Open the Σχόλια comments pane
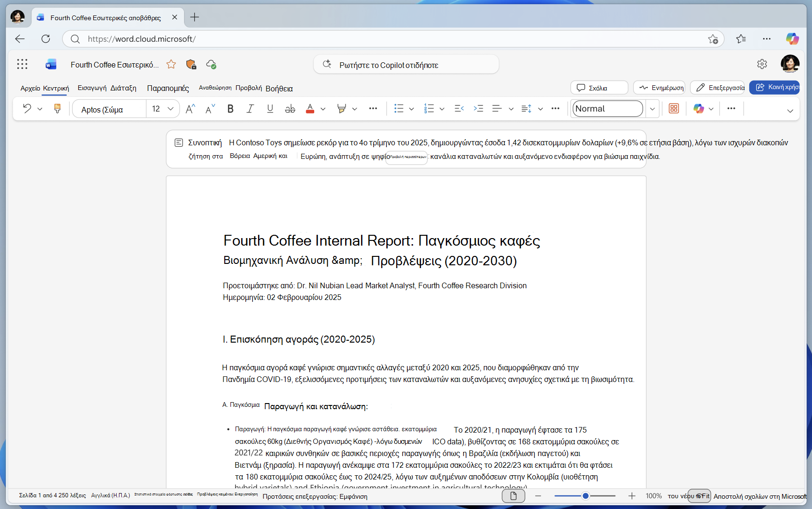The width and height of the screenshot is (812, 509). [x=599, y=88]
